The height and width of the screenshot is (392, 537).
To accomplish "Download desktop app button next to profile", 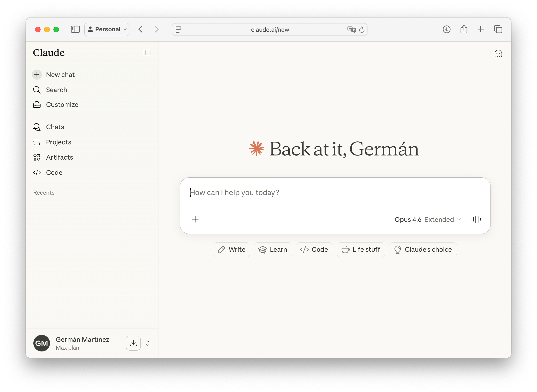I will 133,343.
